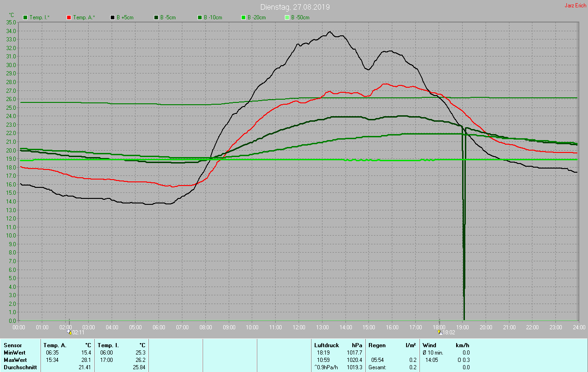The image size is (588, 372).
Task: Click the °C axis unit label
Action: pyautogui.click(x=11, y=15)
